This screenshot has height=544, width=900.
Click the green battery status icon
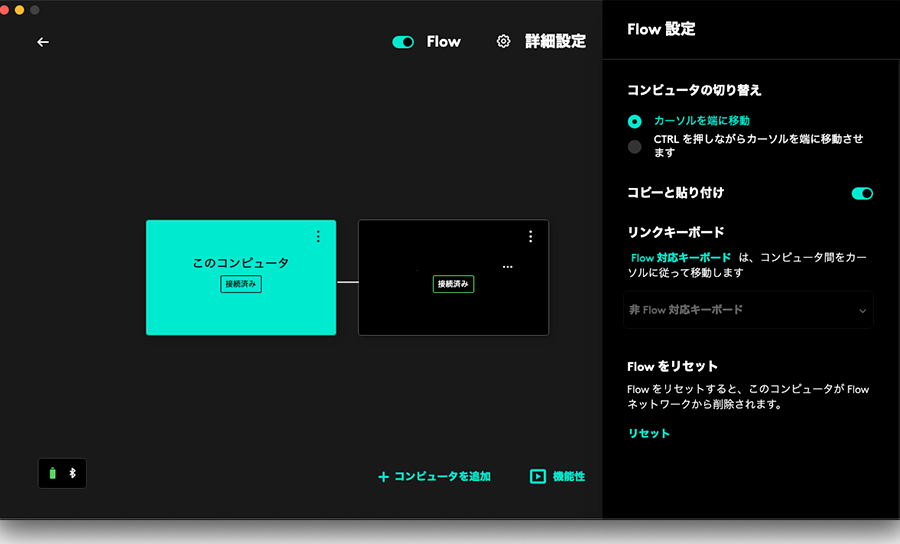[53, 473]
